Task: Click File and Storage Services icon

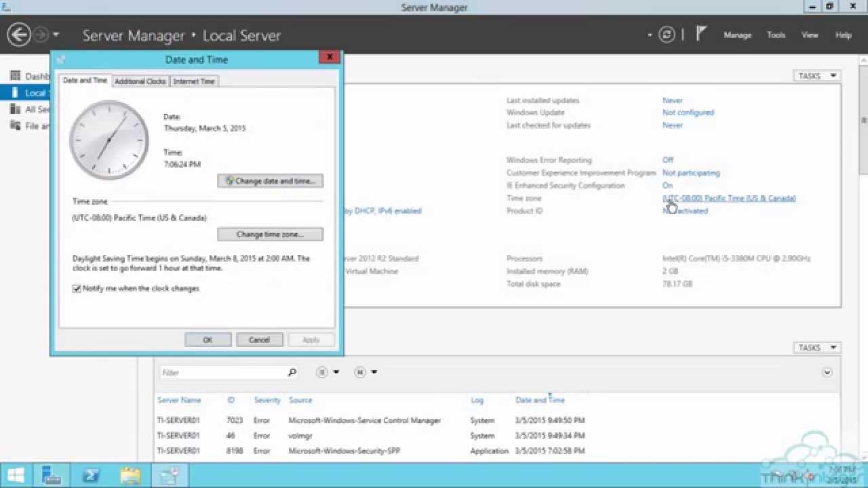Action: coord(14,125)
